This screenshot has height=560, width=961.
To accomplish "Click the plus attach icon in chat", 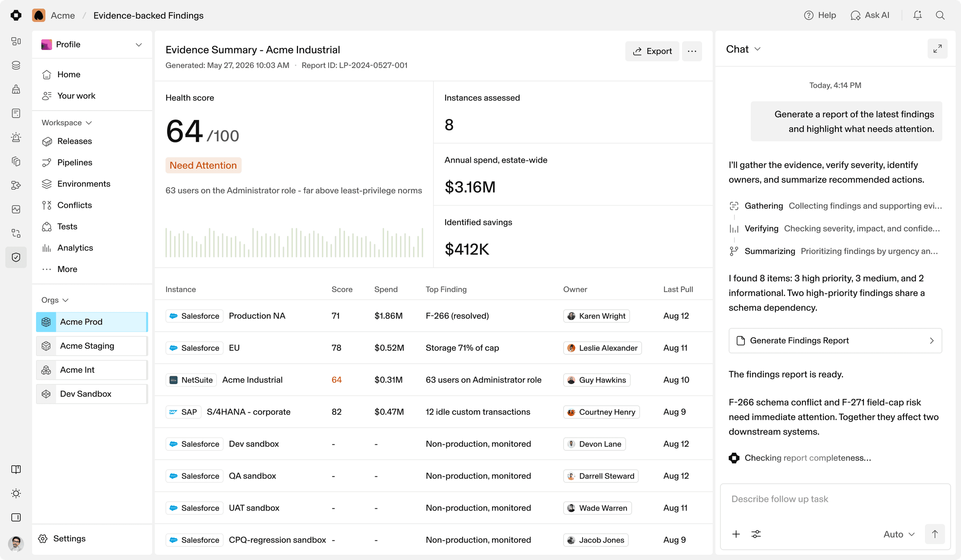I will pos(736,534).
